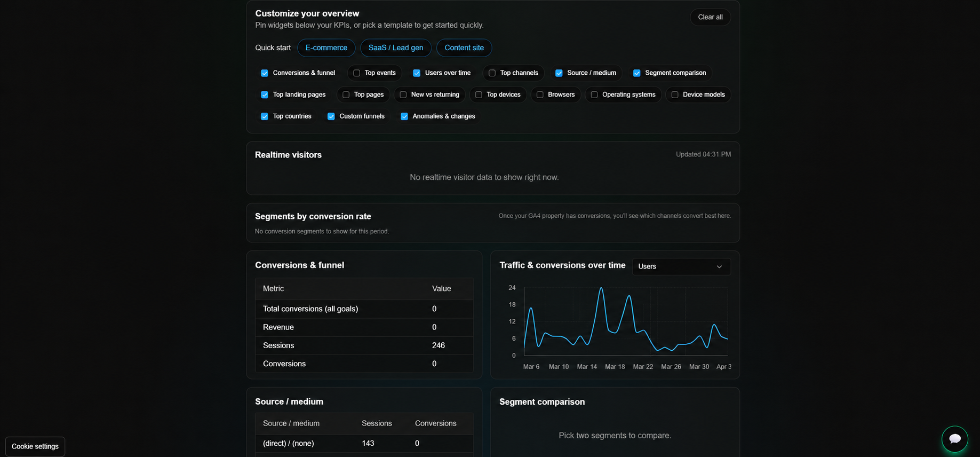
Task: Click the Sessions column header in Source / medium
Action: 377,423
